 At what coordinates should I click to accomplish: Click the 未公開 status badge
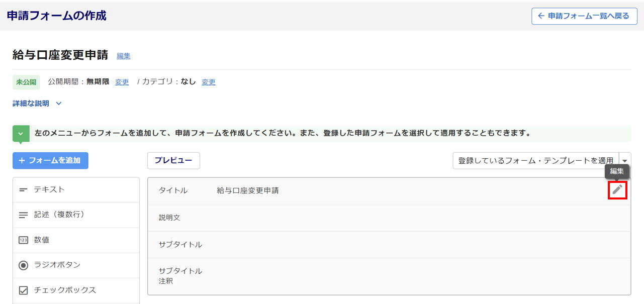[26, 82]
